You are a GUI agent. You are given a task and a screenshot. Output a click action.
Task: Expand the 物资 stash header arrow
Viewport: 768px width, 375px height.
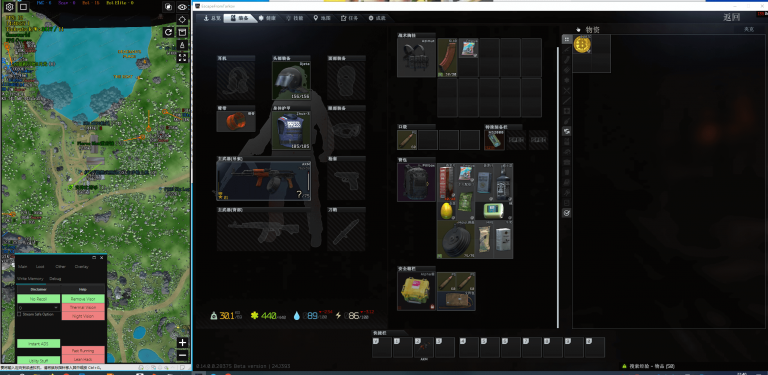[x=578, y=29]
